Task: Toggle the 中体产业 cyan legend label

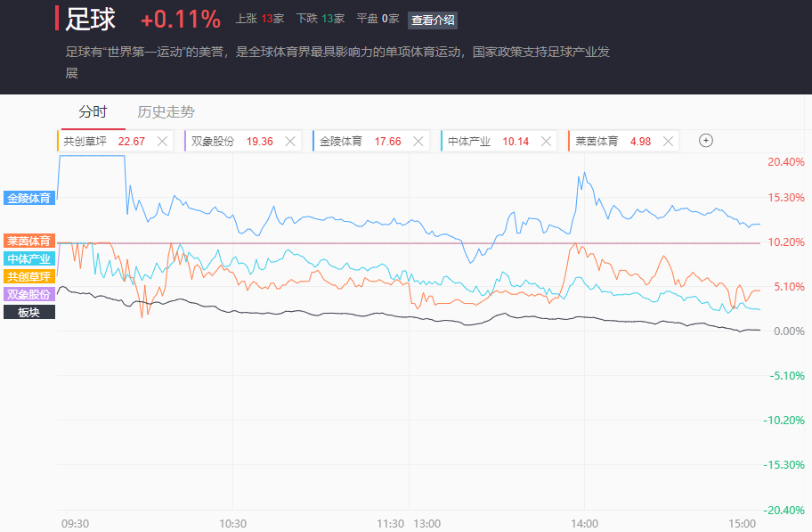Action: 29,258
